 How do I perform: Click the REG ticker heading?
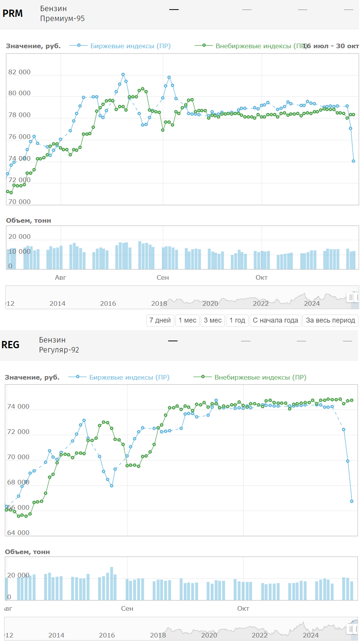pos(11,345)
